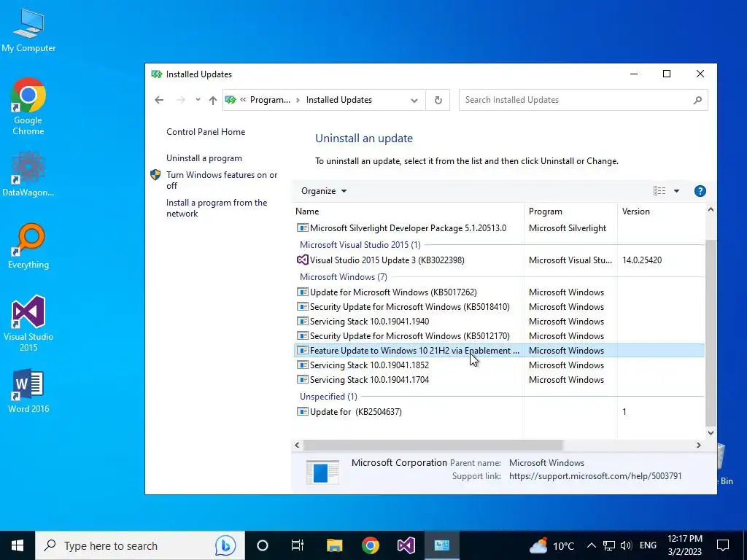
Task: Click the taskbar search box
Action: (139, 545)
